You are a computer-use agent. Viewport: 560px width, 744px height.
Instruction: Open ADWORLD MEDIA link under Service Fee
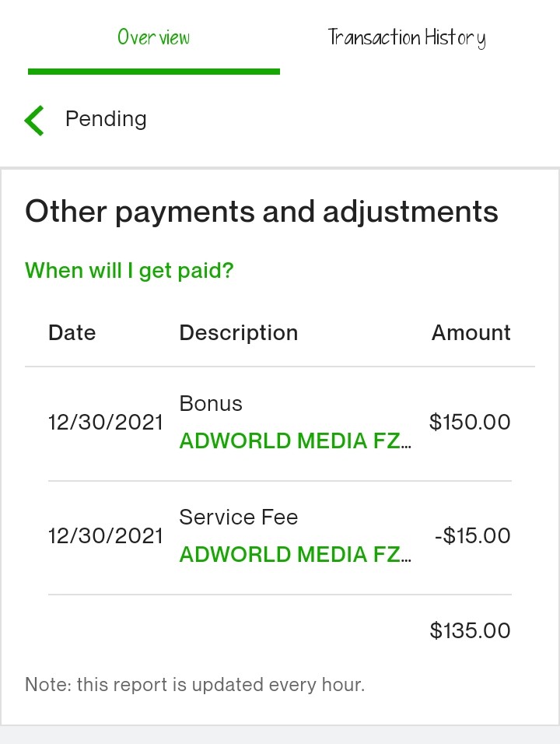click(295, 554)
